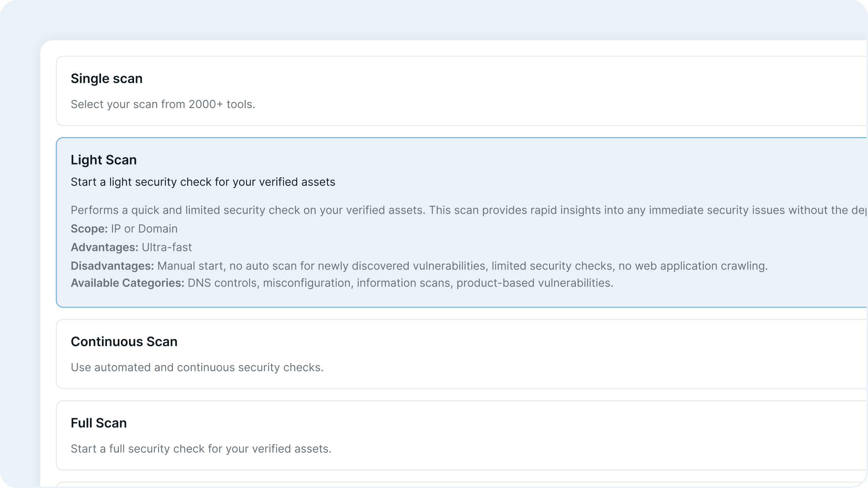
Task: Click the 'Light Scan' heading
Action: [103, 160]
